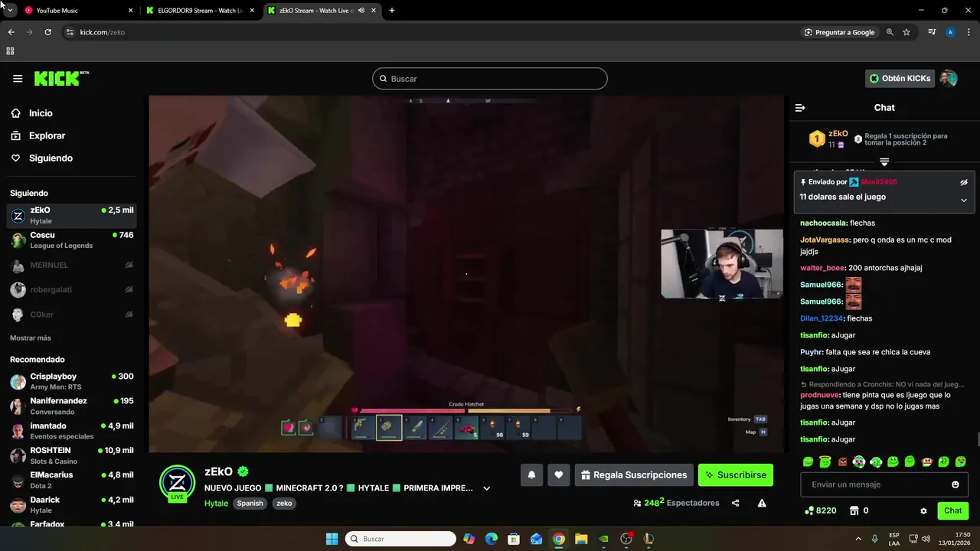
Task: Click the Obtén KICKs button
Action: click(x=900, y=78)
